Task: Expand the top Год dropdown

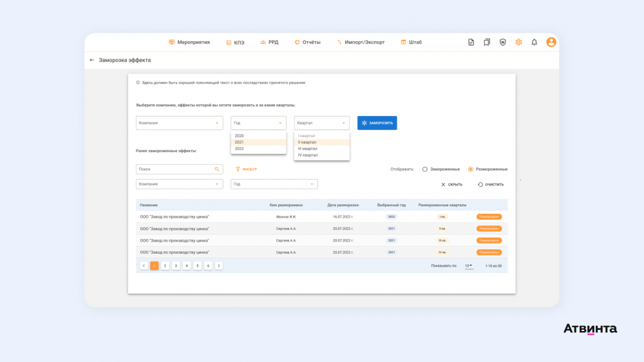Action: click(258, 123)
